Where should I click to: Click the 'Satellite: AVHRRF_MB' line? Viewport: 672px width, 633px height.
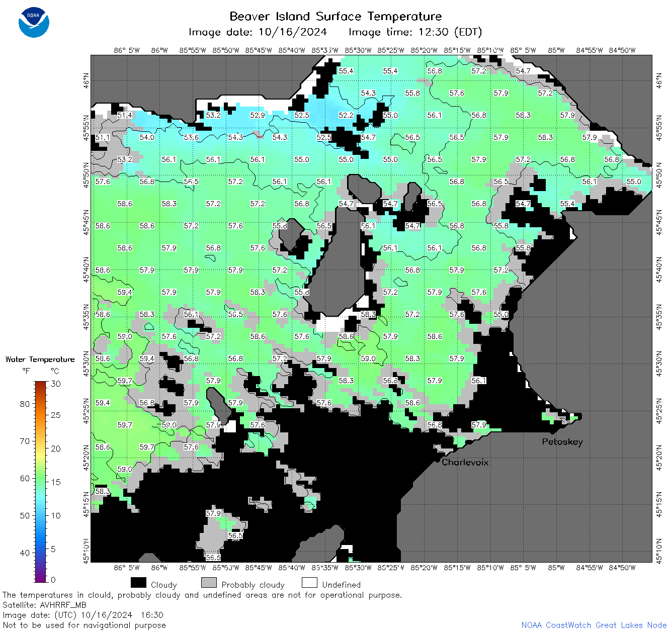[44, 605]
